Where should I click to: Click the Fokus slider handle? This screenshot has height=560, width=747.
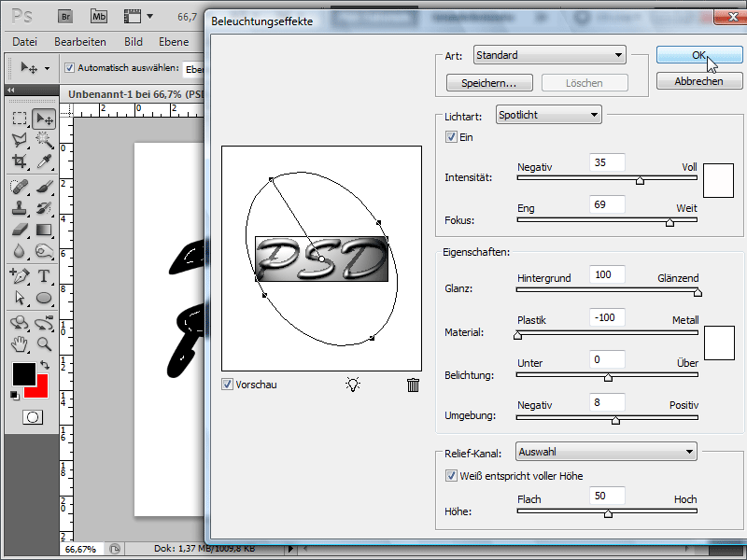tap(669, 222)
